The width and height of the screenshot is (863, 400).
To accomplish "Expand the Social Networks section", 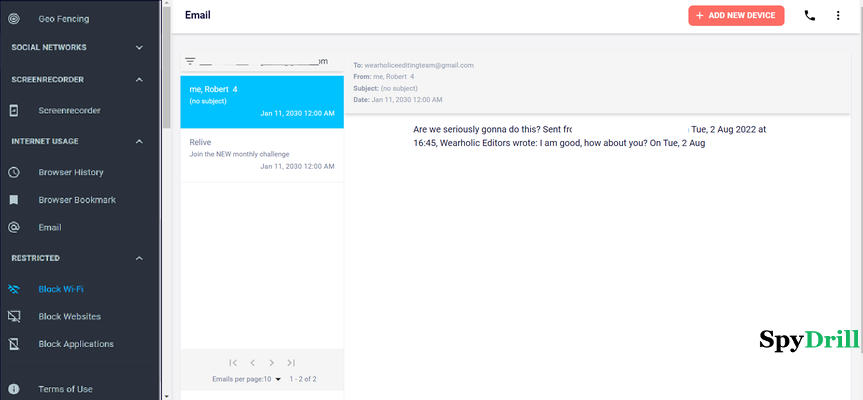I will click(139, 47).
